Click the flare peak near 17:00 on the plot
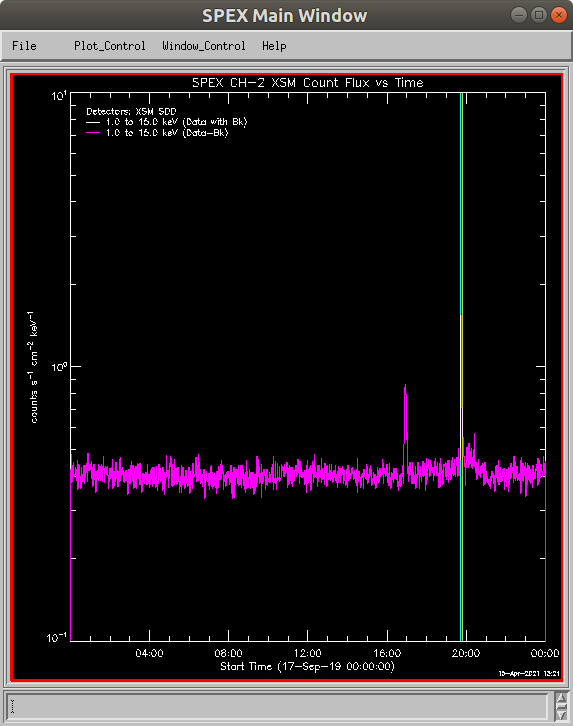The height and width of the screenshot is (726, 573). 405,386
